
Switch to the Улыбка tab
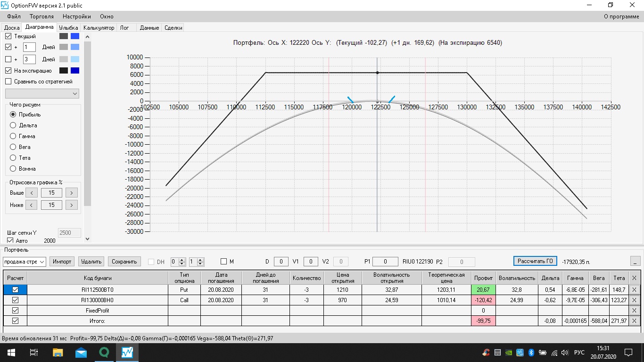[69, 28]
